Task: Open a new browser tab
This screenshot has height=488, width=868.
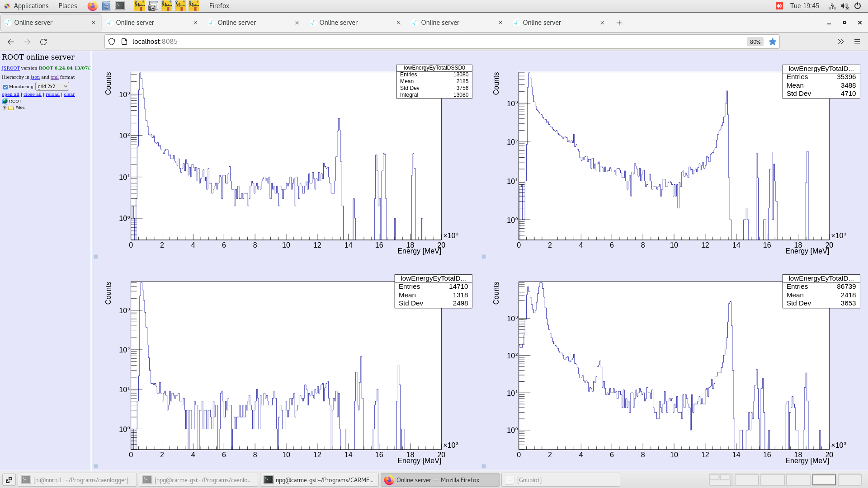Action: [619, 23]
